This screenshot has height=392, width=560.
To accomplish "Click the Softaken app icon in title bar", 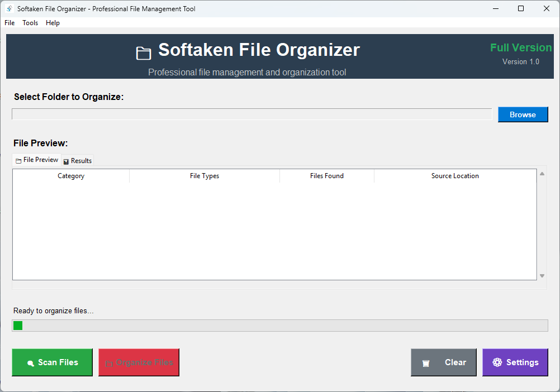I will [10, 8].
